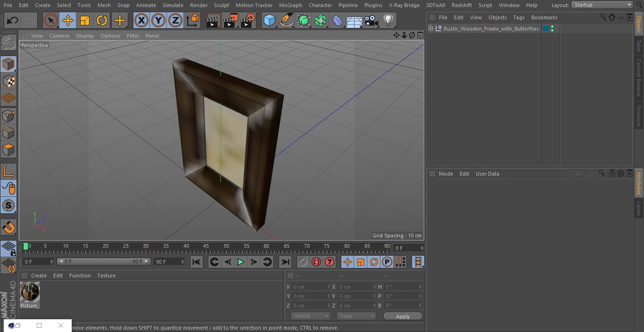Click Search icon in Object Manager
644x332 pixels.
click(x=603, y=17)
